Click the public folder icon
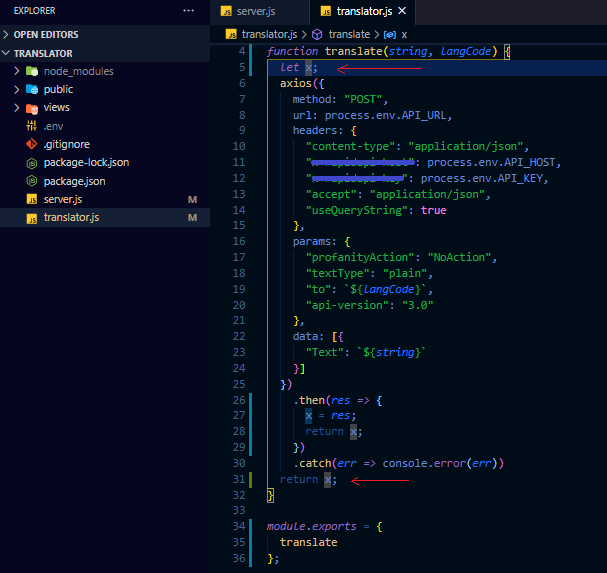This screenshot has height=573, width=607. [32, 90]
